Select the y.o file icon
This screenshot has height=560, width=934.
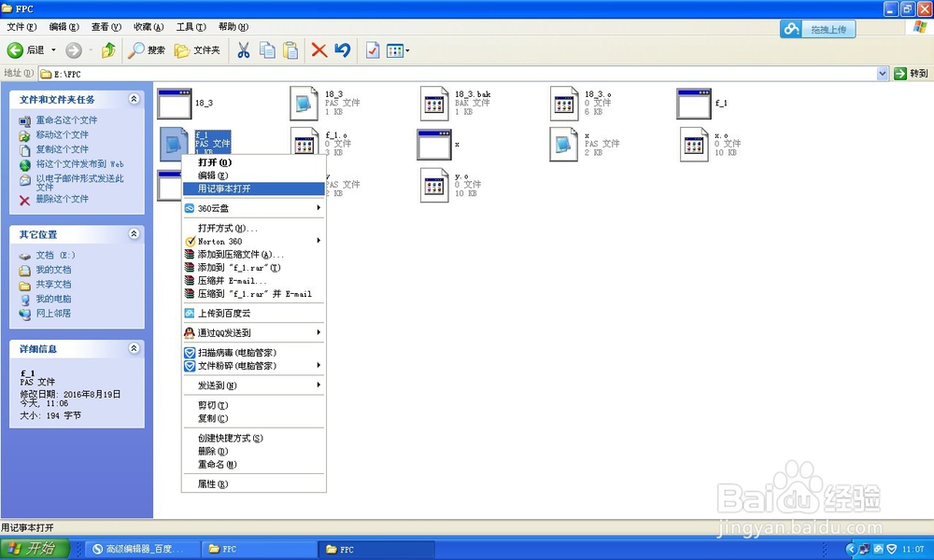[x=434, y=185]
